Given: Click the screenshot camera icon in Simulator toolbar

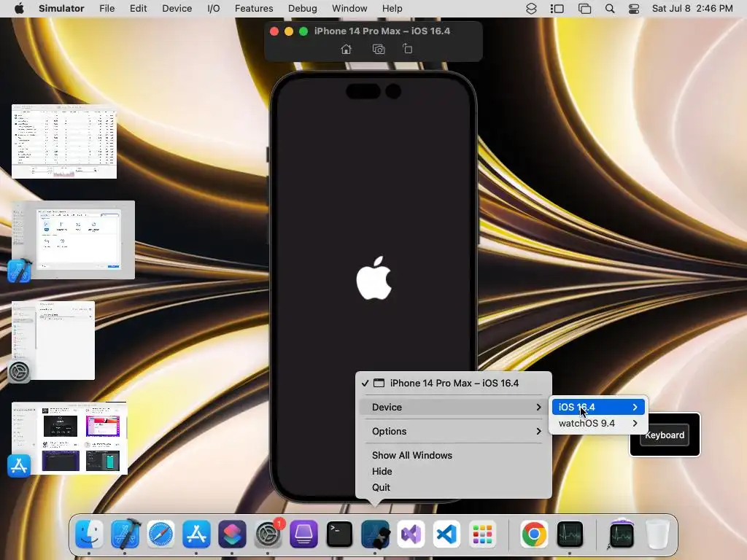Looking at the screenshot, I should click(x=379, y=49).
